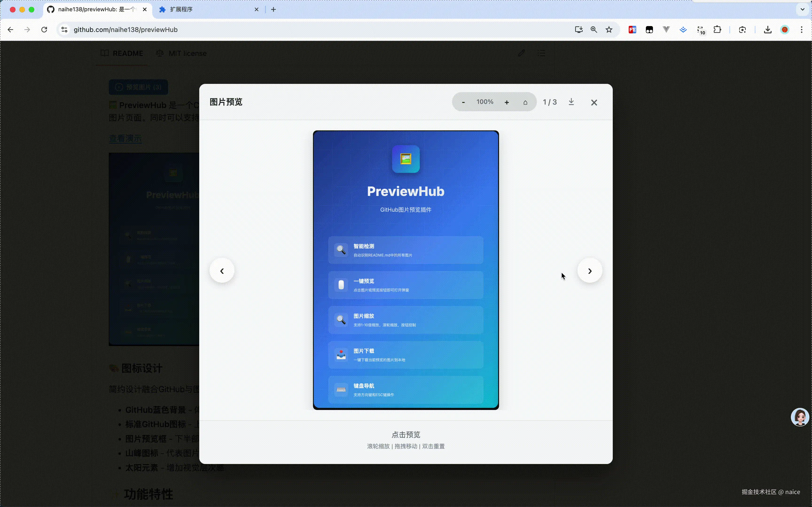Viewport: 812px width, 507px height.
Task: Click the floating avatar on the right edge
Action: (800, 417)
